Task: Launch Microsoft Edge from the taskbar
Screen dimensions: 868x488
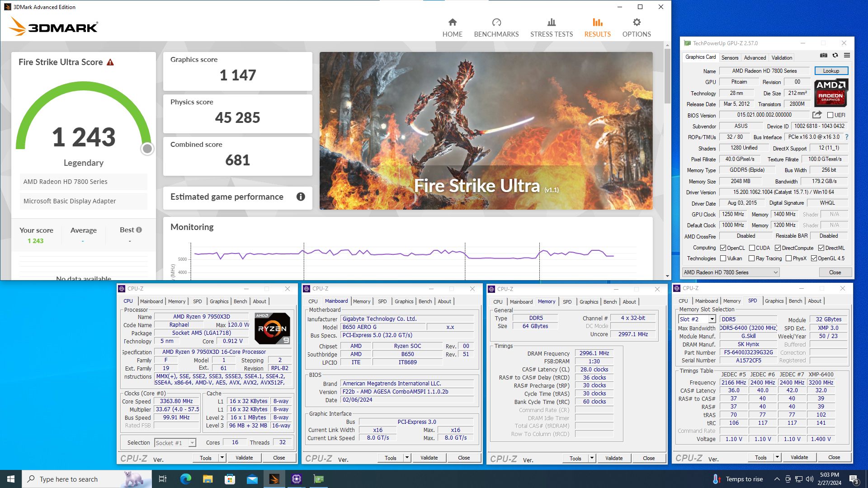Action: click(185, 479)
